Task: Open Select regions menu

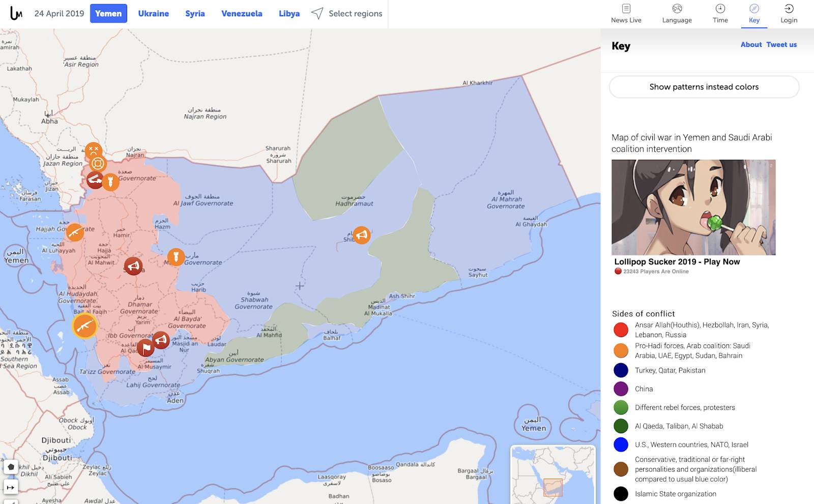Action: (x=347, y=13)
